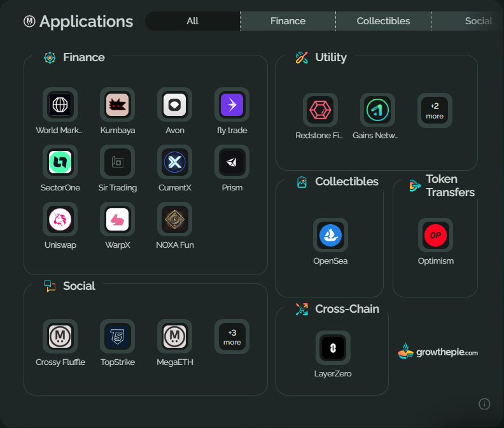Click the Token Transfers section heading

coord(450,186)
